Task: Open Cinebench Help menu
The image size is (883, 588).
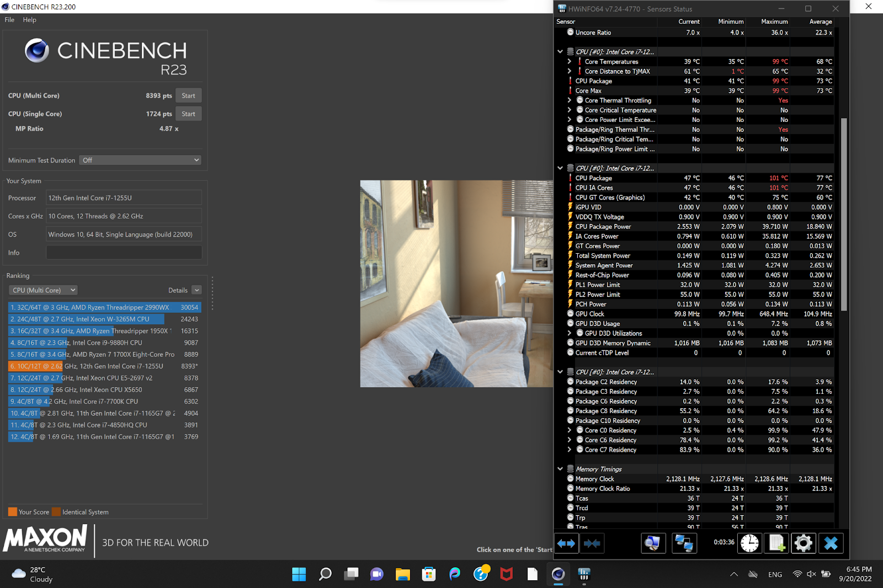Action: pyautogui.click(x=30, y=20)
